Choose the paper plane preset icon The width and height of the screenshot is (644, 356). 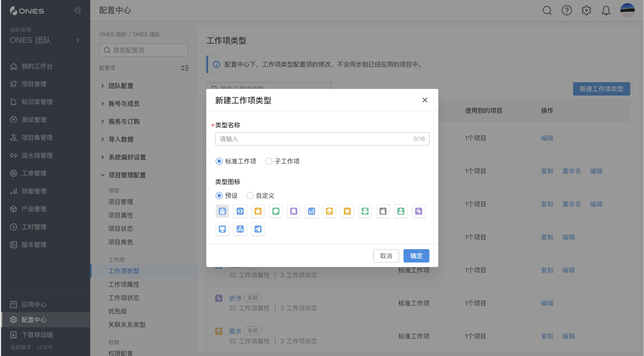pos(258,229)
